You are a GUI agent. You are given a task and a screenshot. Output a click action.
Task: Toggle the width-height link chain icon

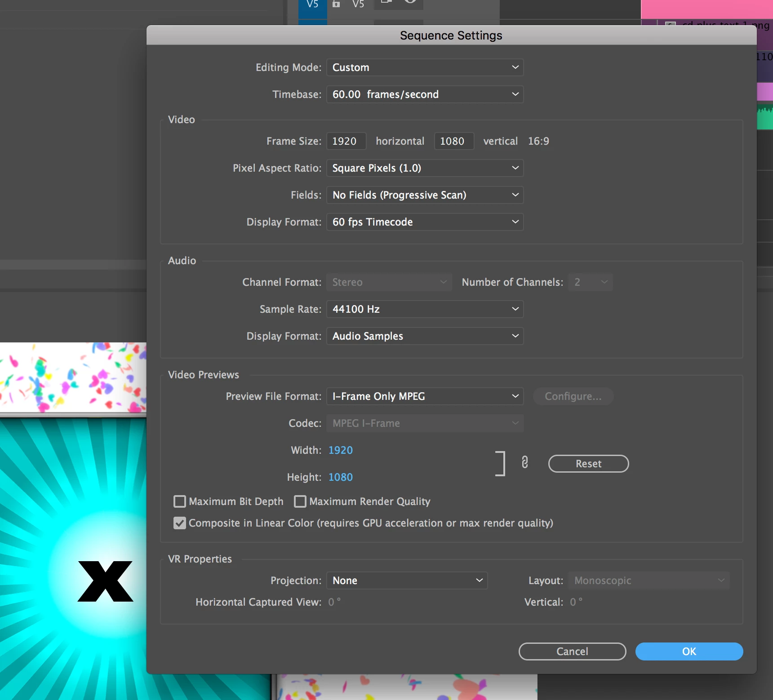[x=524, y=463]
